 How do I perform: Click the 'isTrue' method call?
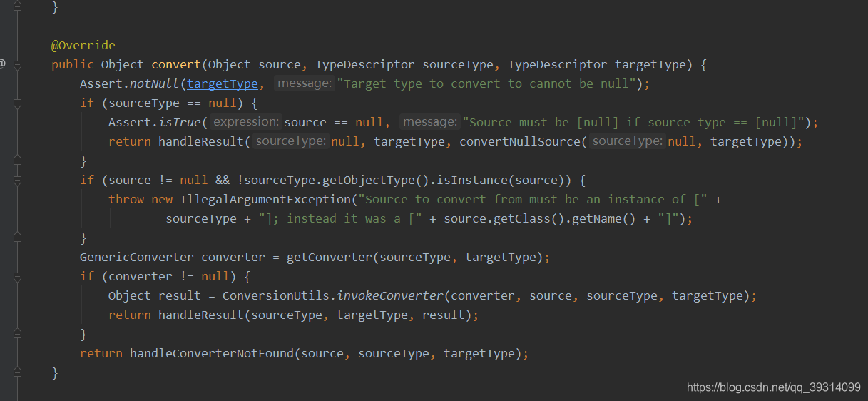[x=180, y=122]
